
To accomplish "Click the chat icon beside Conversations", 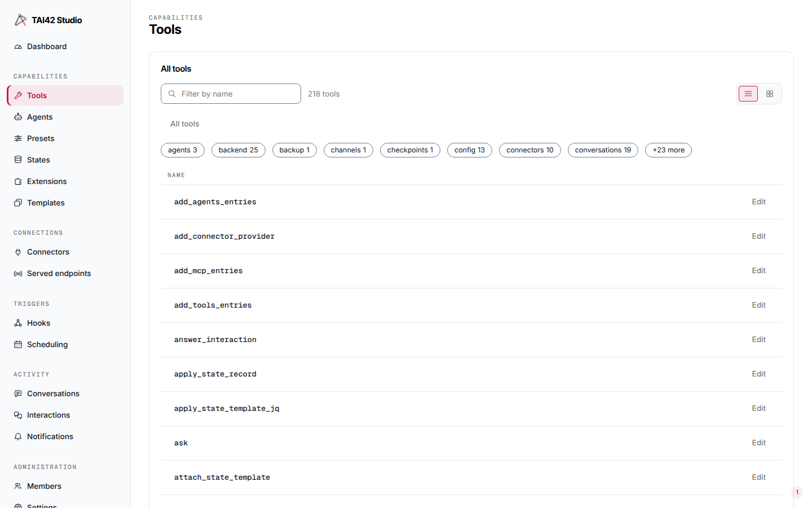I will (x=18, y=394).
